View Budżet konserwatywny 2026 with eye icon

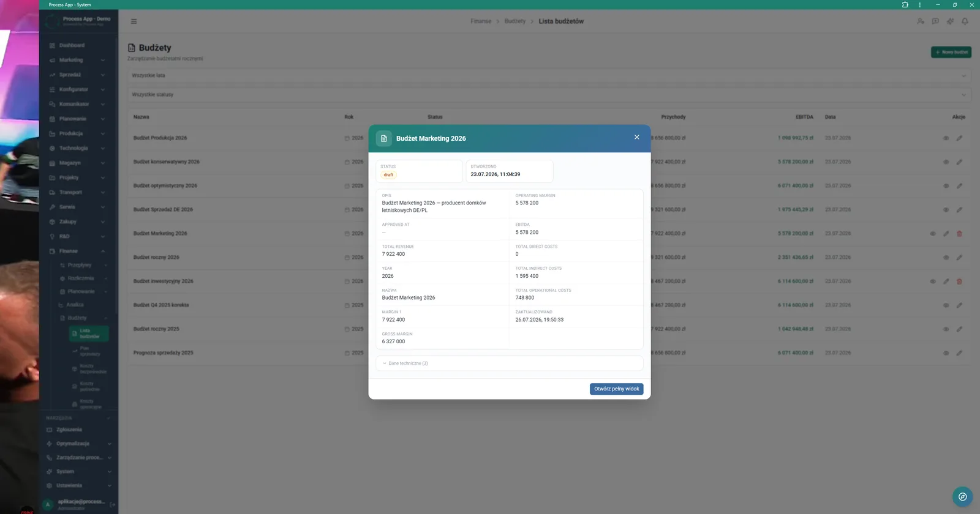click(x=946, y=162)
